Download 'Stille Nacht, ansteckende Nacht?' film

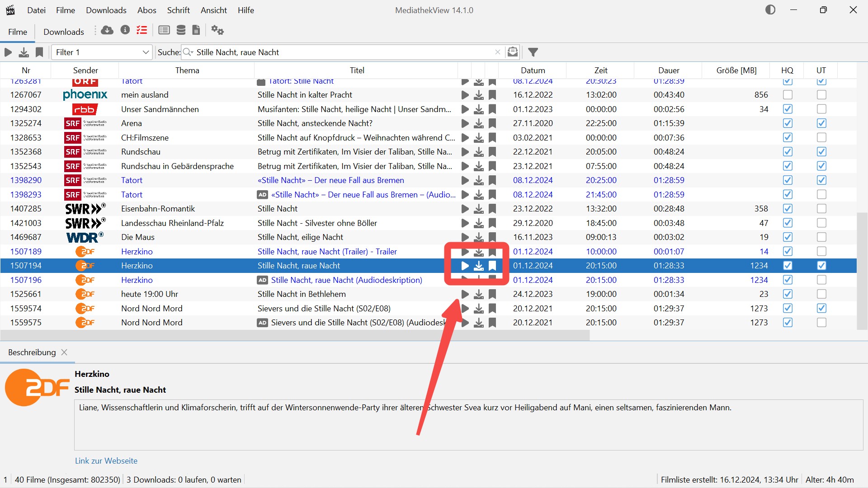coord(479,123)
